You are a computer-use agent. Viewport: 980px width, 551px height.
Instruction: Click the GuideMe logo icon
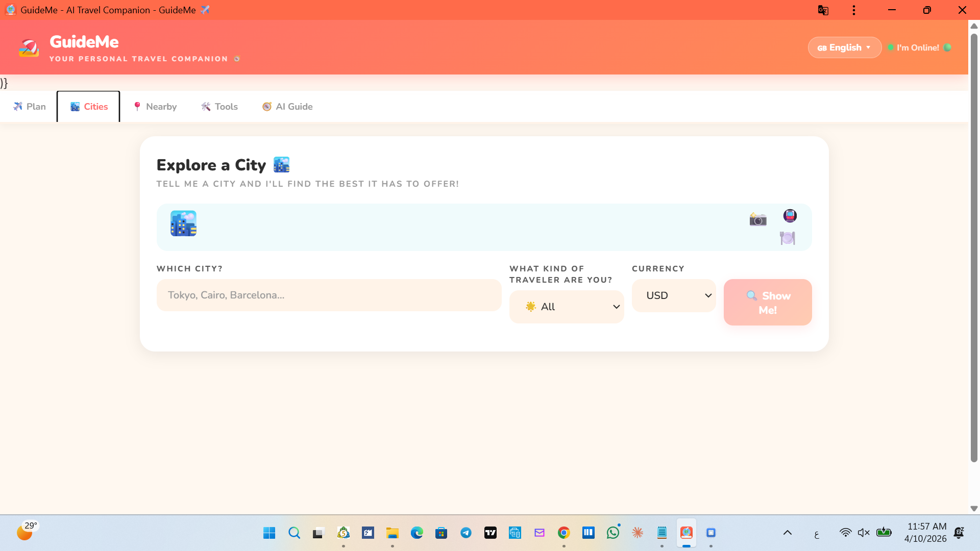tap(29, 47)
